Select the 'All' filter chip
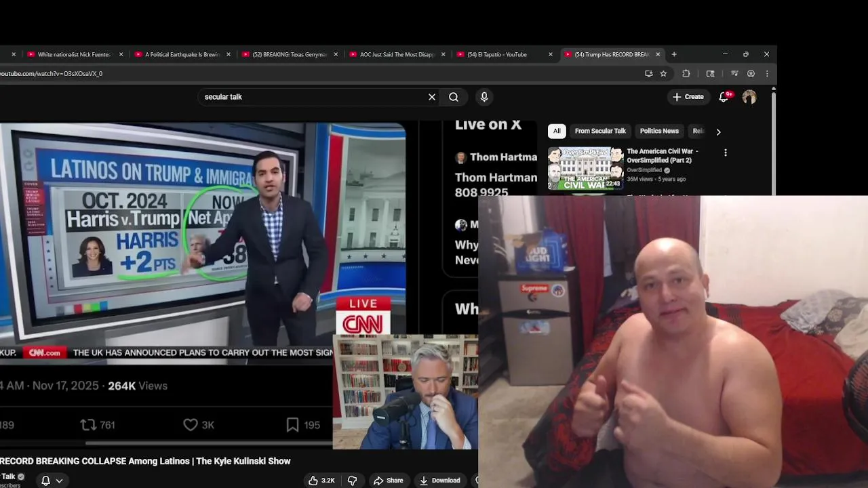 [557, 131]
